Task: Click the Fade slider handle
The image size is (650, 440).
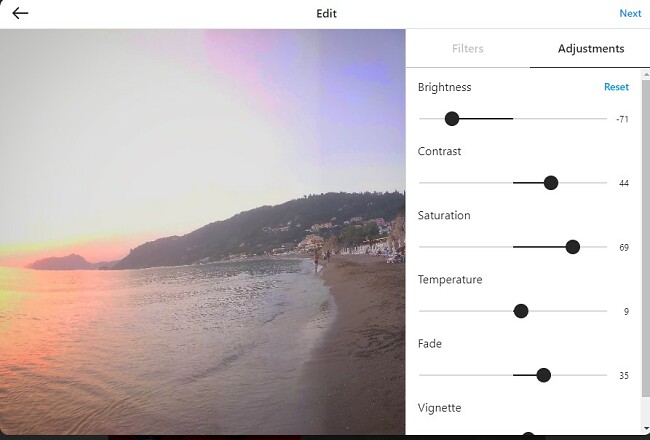Action: coord(543,375)
